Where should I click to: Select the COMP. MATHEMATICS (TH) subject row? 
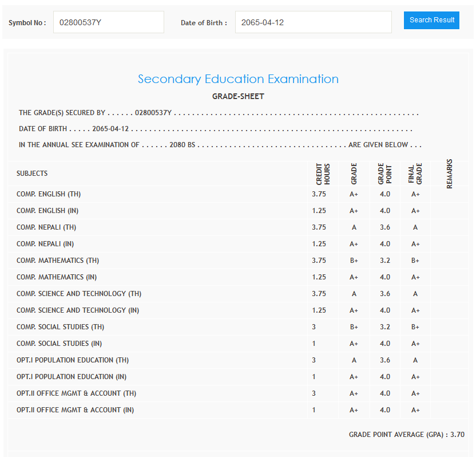[58, 261]
